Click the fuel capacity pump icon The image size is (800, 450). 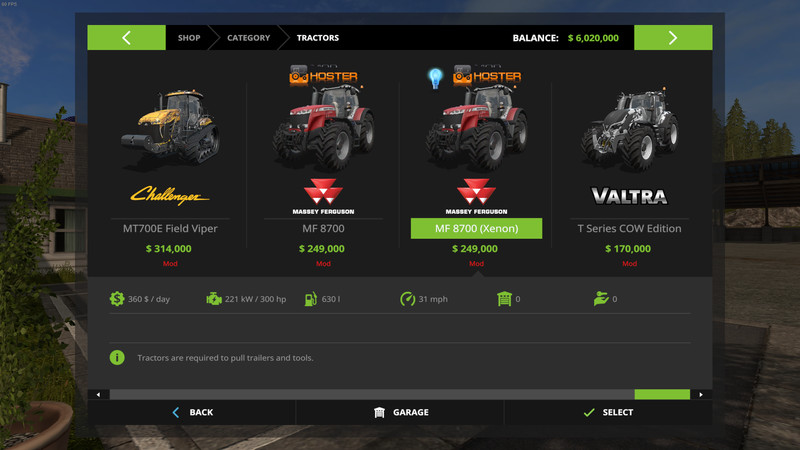(x=311, y=298)
